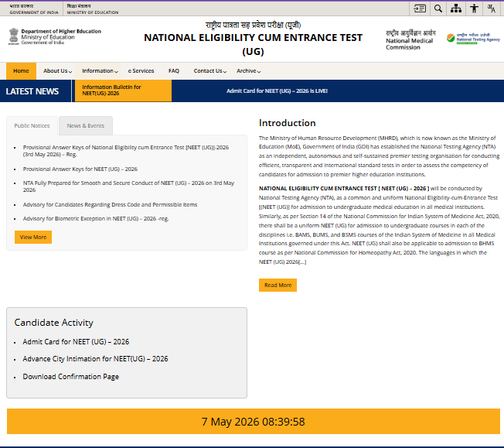Click the skip to main content icon
This screenshot has width=504, height=448.
[420, 9]
